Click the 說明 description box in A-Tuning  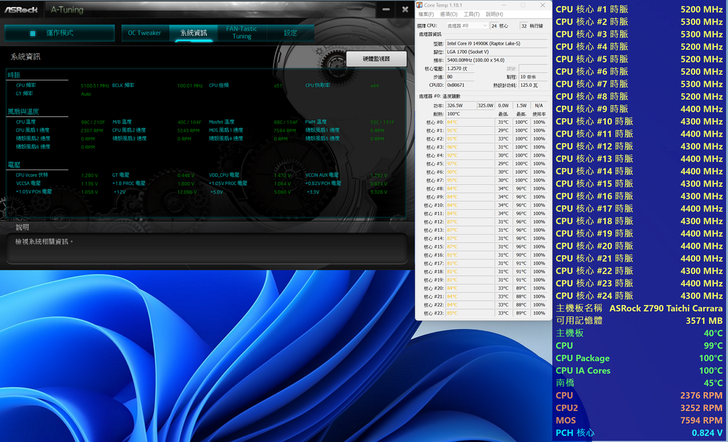pos(205,249)
